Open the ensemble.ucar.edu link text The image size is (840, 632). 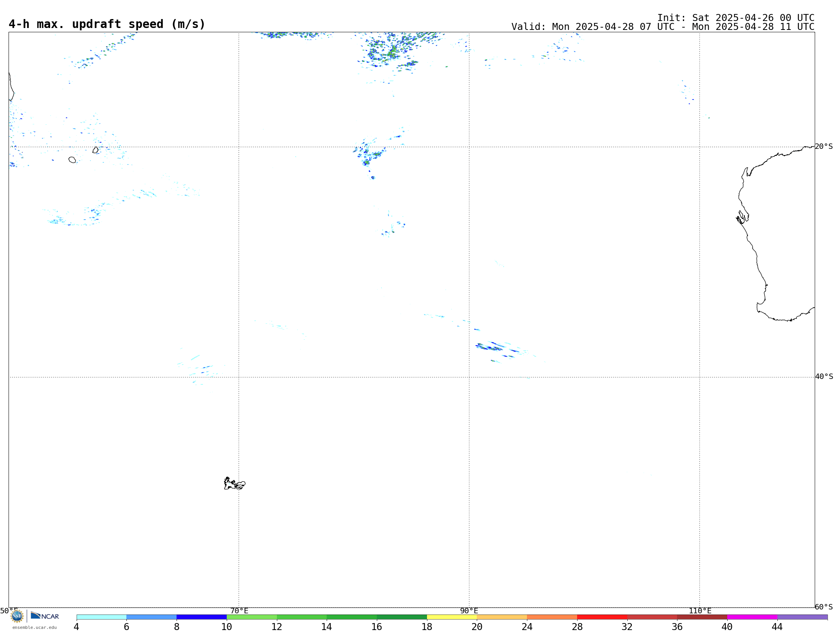point(35,627)
